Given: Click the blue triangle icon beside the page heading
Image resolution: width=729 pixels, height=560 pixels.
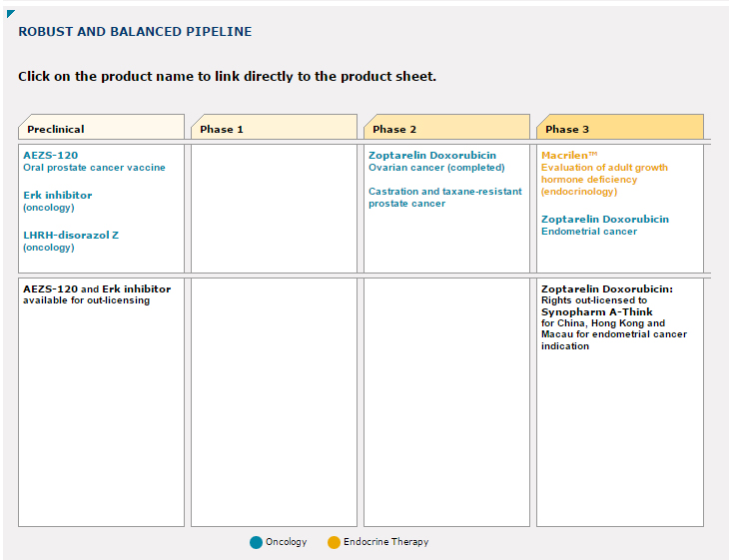Looking at the screenshot, I should (11, 14).
